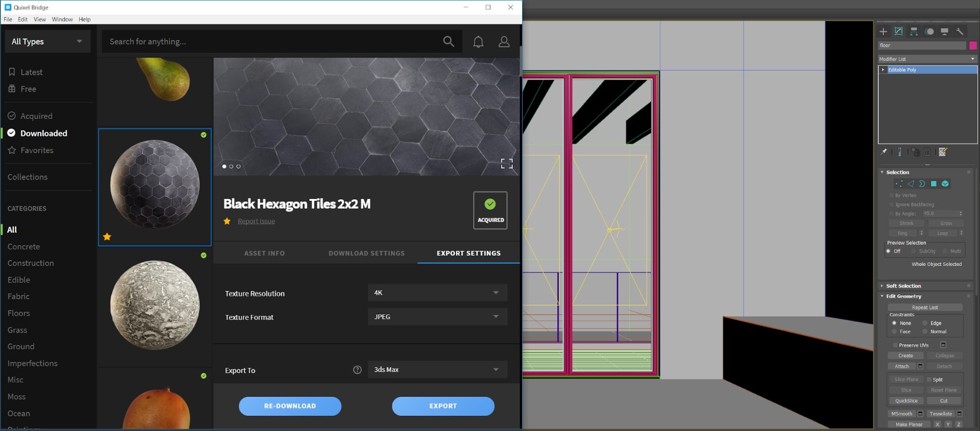The image size is (980, 431).
Task: Open the Export To 3ds Max dropdown
Action: (437, 370)
